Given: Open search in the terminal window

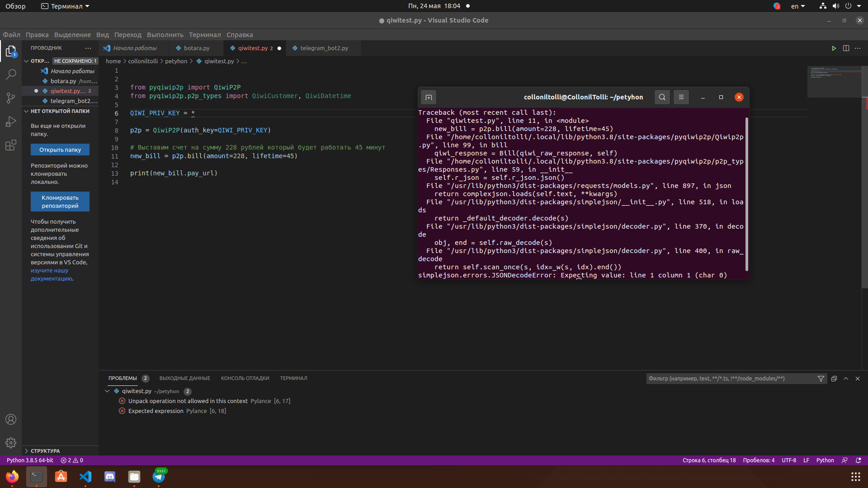Looking at the screenshot, I should (x=662, y=97).
